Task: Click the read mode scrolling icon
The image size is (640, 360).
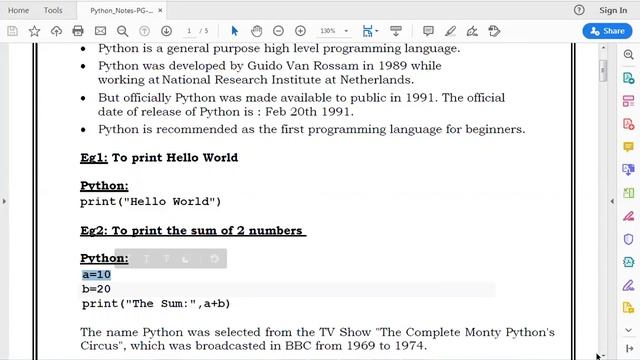Action: [x=396, y=31]
